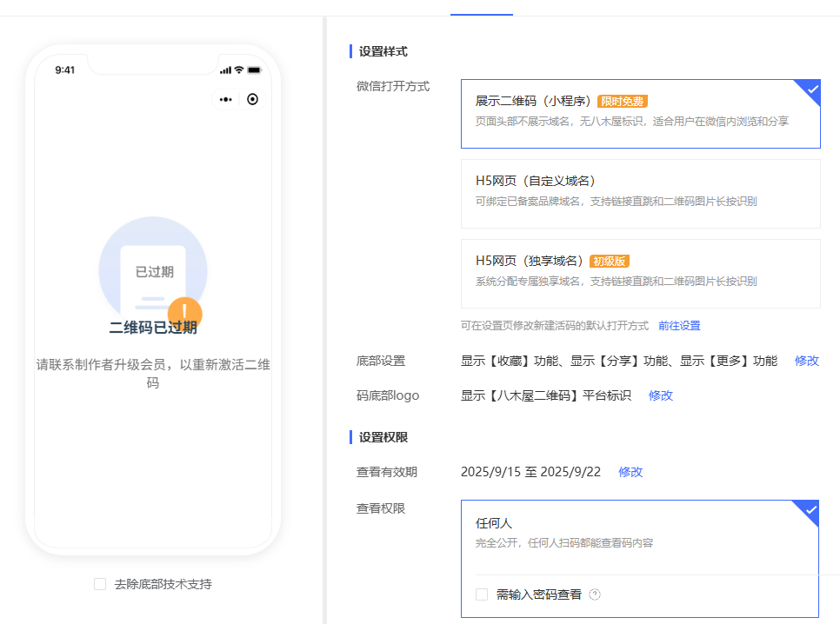Check 需输入密码查看 option
This screenshot has height=624, width=840.
coord(482,594)
